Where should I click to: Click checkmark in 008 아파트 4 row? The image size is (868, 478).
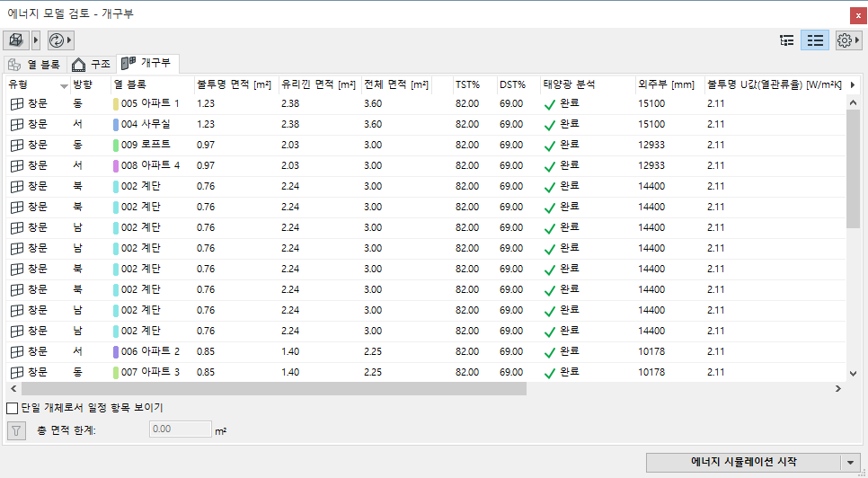(549, 166)
